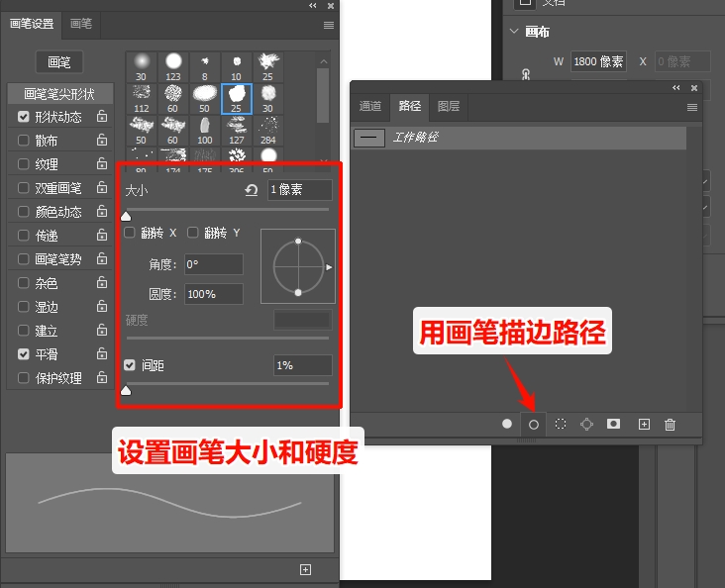This screenshot has width=725, height=588.
Task: Enable 纹理 checkbox
Action: click(x=23, y=163)
